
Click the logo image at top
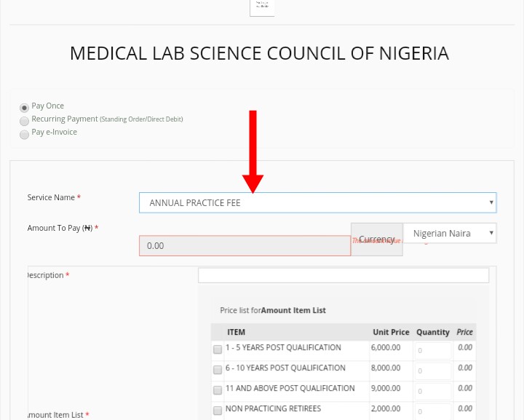coord(262,7)
